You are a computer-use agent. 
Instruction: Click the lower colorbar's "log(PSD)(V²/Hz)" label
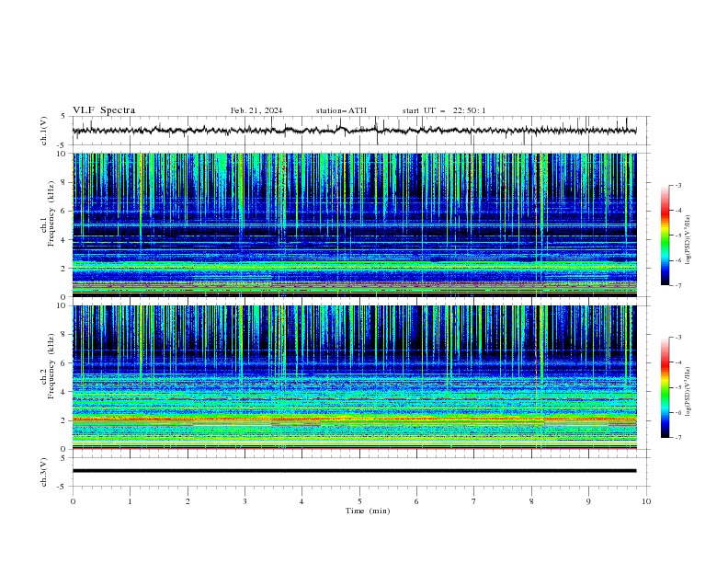[x=688, y=392]
